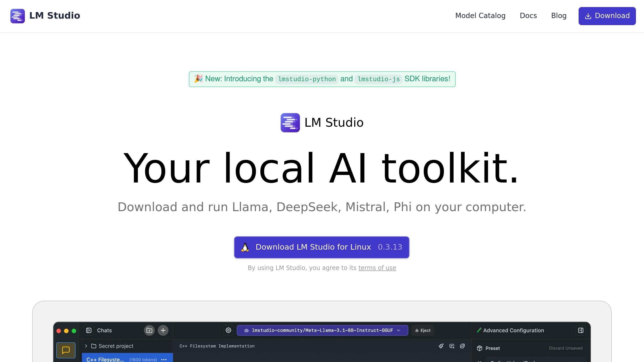644x362 pixels.
Task: Create a new chat folder
Action: tap(149, 330)
